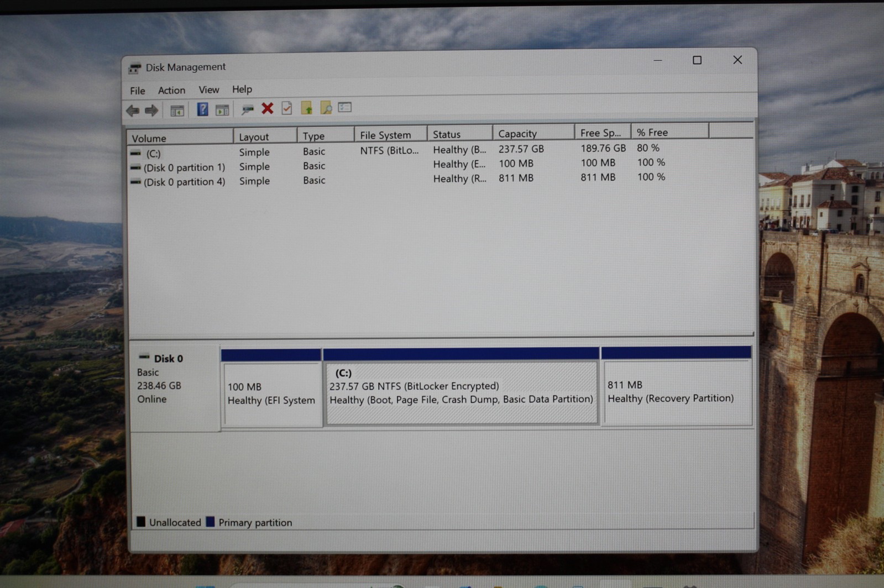The image size is (884, 588).
Task: Select the 100 MB EFI System partition block
Action: click(271, 387)
